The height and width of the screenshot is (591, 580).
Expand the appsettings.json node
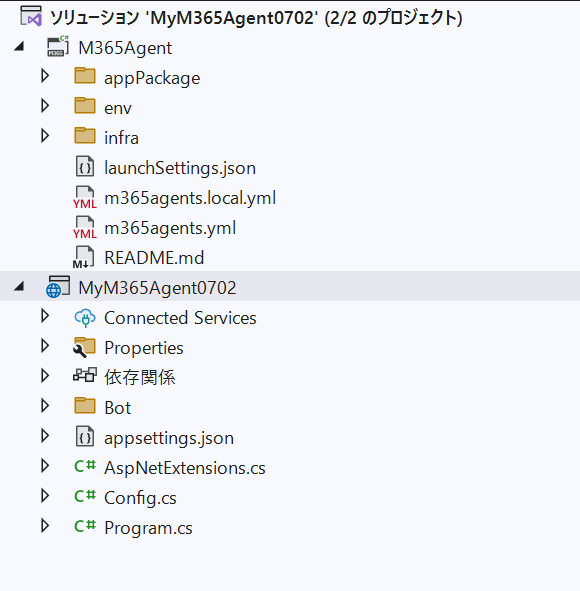45,436
